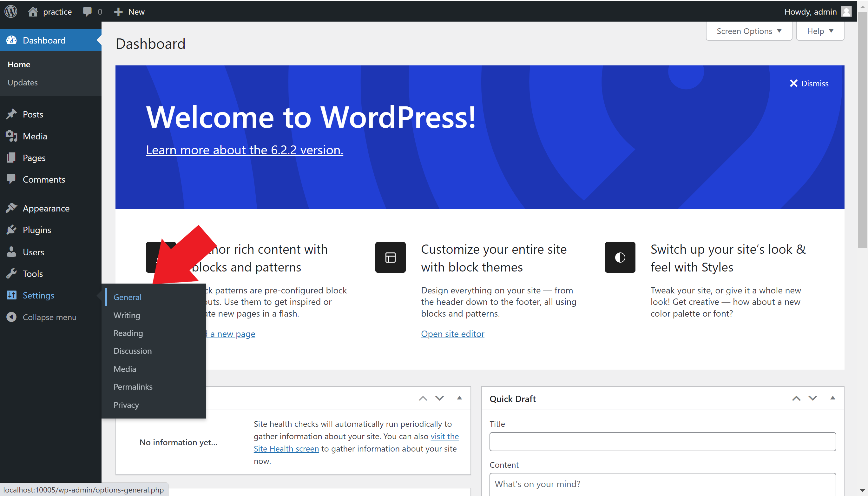The width and height of the screenshot is (868, 496).
Task: Open the Discussion settings submenu item
Action: click(133, 351)
